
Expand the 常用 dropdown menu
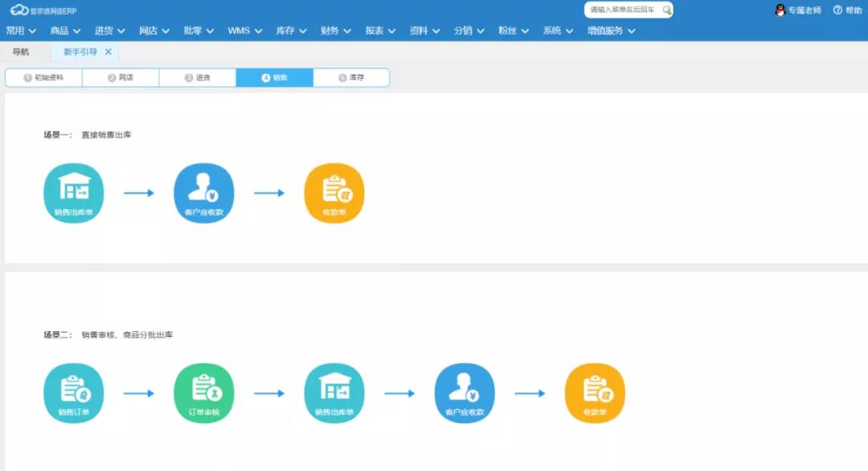[21, 31]
